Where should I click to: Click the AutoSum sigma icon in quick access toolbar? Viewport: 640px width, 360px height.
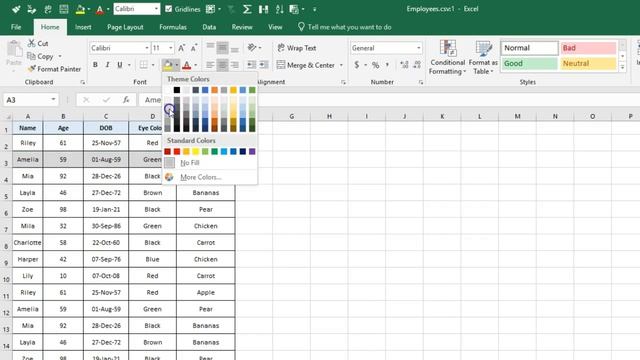247,9
